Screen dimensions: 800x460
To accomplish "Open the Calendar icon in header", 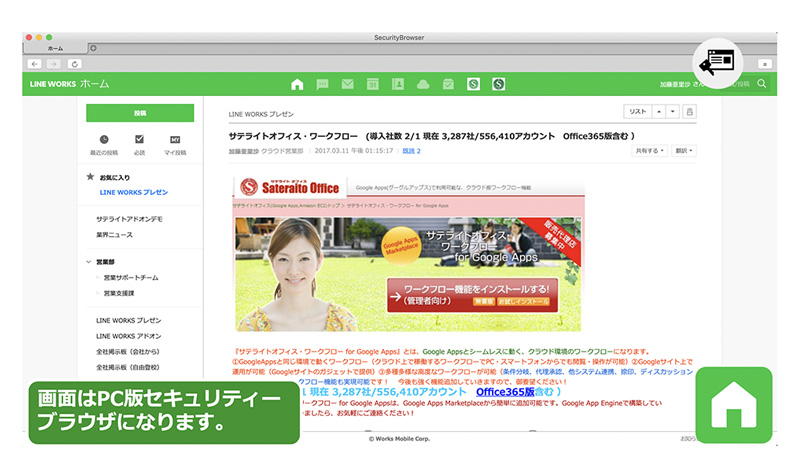I will (372, 85).
